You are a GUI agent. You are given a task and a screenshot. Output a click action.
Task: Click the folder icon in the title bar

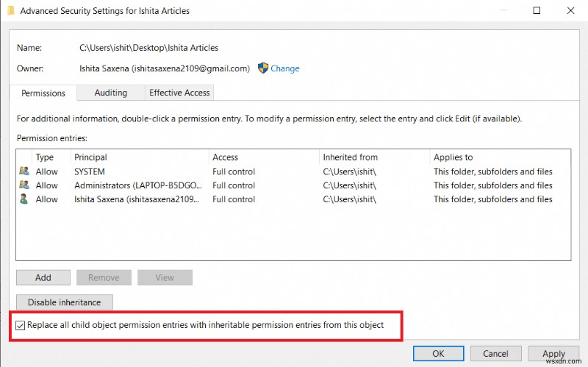pyautogui.click(x=9, y=11)
